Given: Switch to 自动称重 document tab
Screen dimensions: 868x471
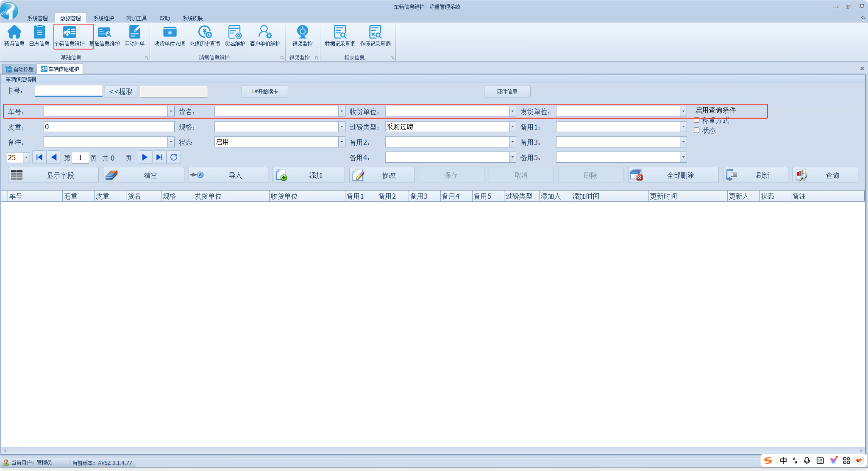Looking at the screenshot, I should [x=20, y=69].
